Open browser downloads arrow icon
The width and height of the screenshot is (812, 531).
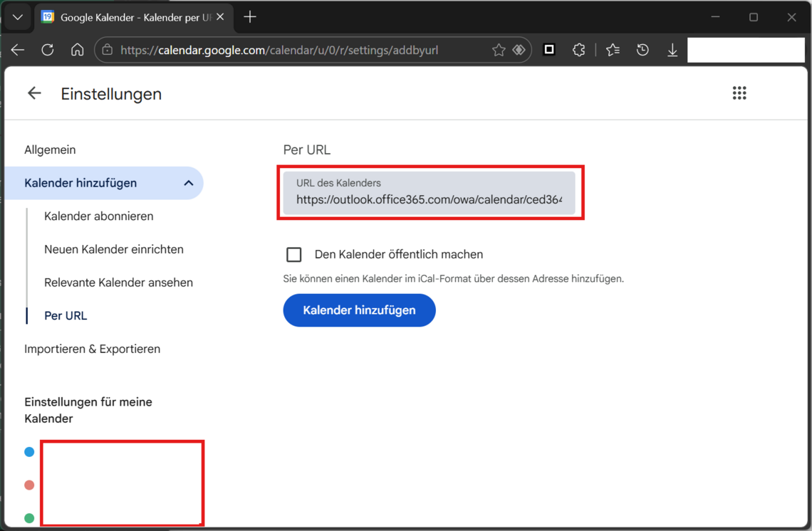point(672,50)
